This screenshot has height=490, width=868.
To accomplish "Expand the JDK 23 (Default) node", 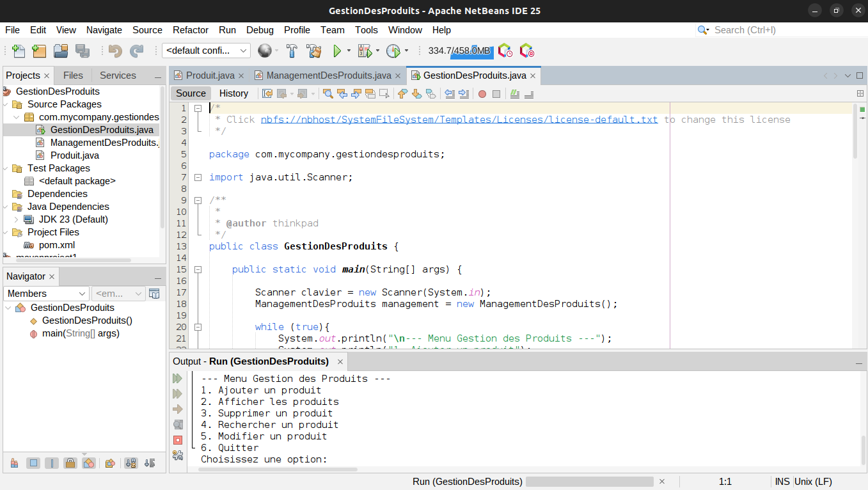I will (16, 219).
